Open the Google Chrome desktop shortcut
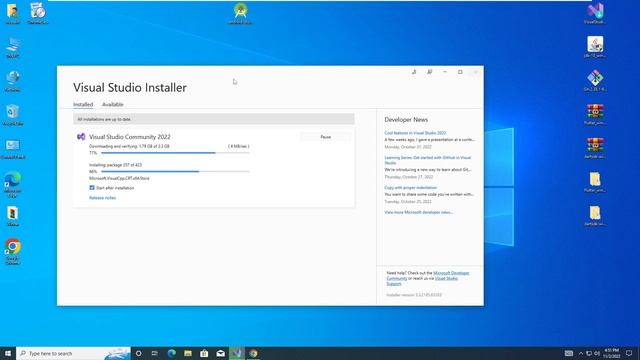Screen dimensions: 640x360 pyautogui.click(x=13, y=251)
